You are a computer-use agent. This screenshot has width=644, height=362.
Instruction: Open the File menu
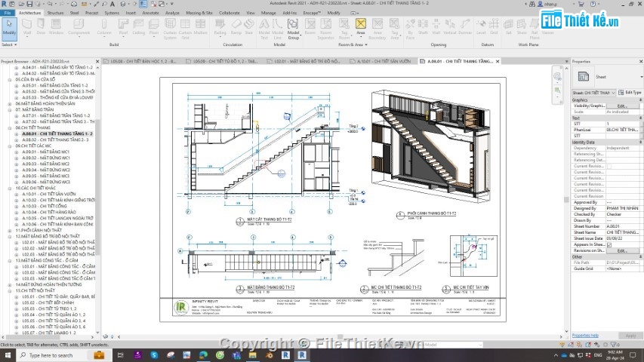[x=8, y=13]
